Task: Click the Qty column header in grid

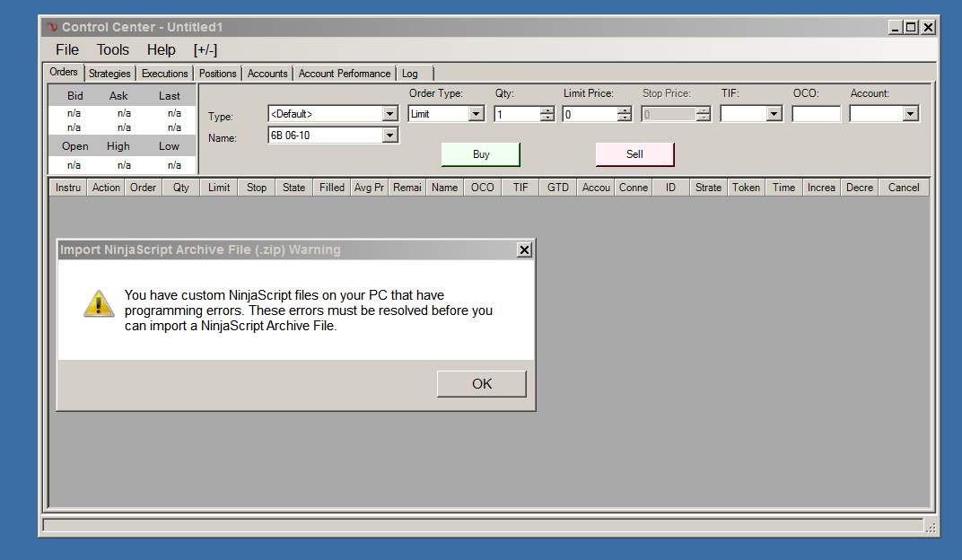Action: click(181, 188)
